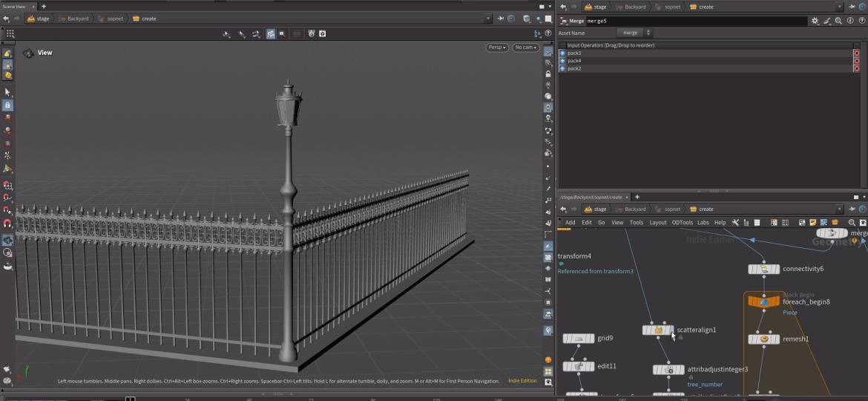Click the network editor find magnifier icon

(852, 223)
